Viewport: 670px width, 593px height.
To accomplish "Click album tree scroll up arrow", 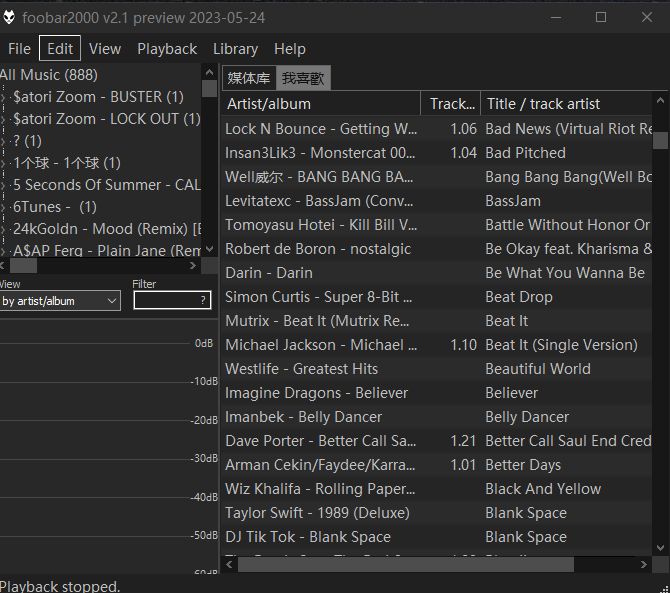I will pyautogui.click(x=209, y=72).
